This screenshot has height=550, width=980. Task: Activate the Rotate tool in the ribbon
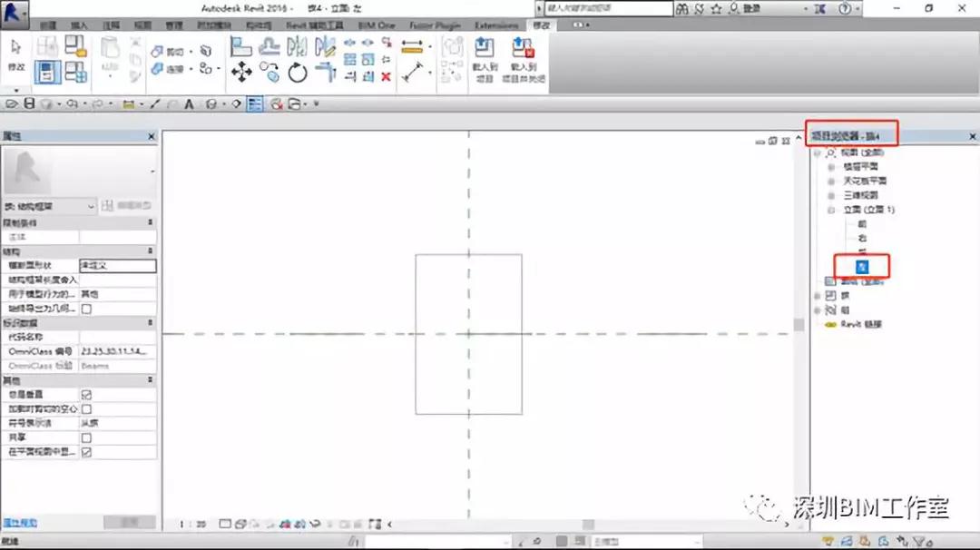point(298,73)
